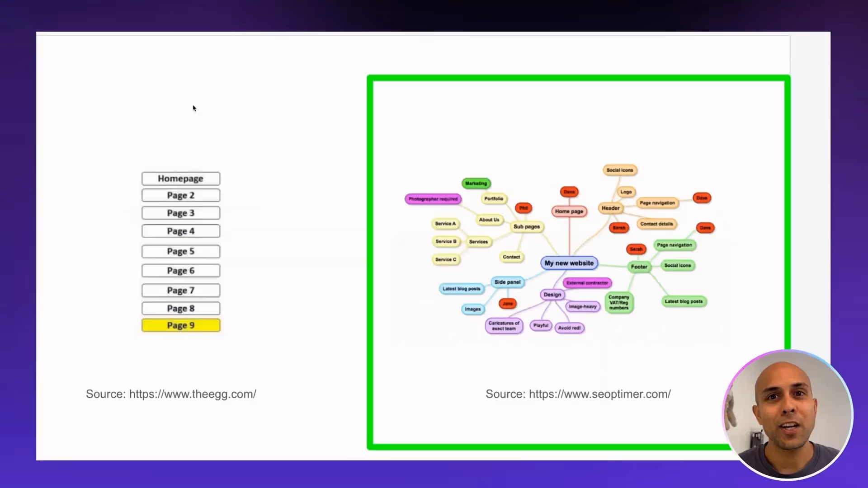Click the Homepage box in the page list
The width and height of the screenshot is (868, 488).
click(181, 178)
